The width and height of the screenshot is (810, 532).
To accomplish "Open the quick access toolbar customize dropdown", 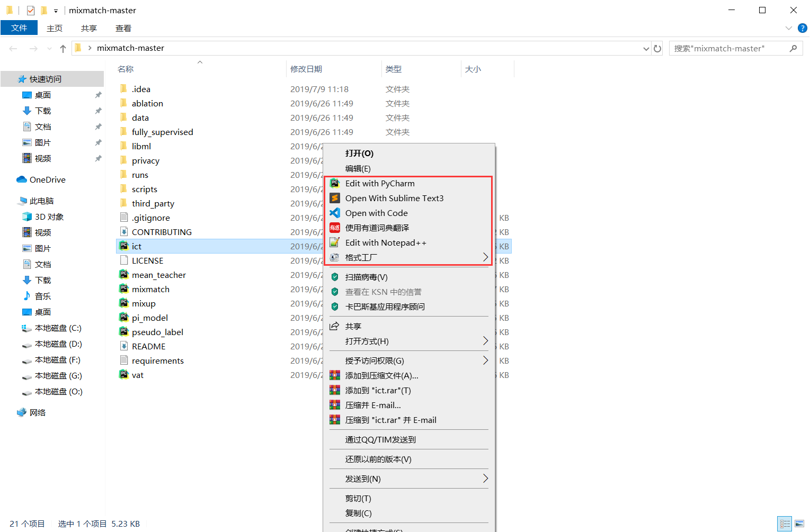I will click(x=56, y=11).
